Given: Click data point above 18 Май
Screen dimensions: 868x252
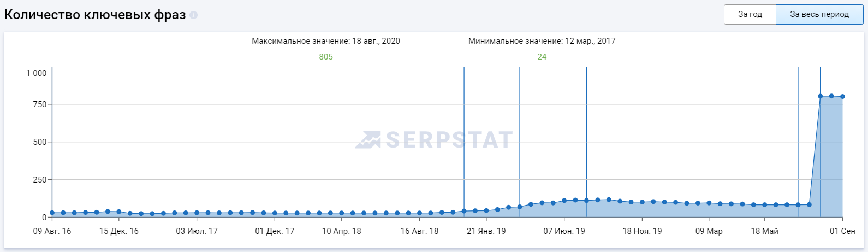Looking at the screenshot, I should (x=764, y=205).
